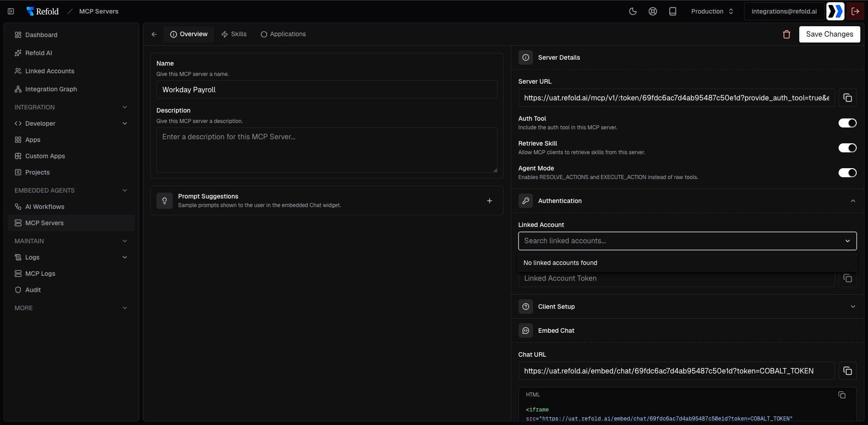The image size is (868, 425).
Task: Click the logout icon
Action: coord(855,11)
